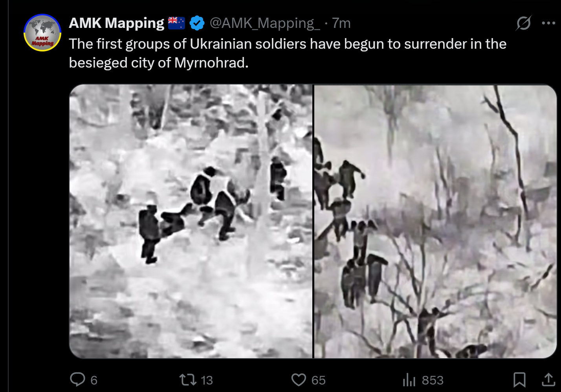Open Grok explain icon on post

click(x=524, y=23)
